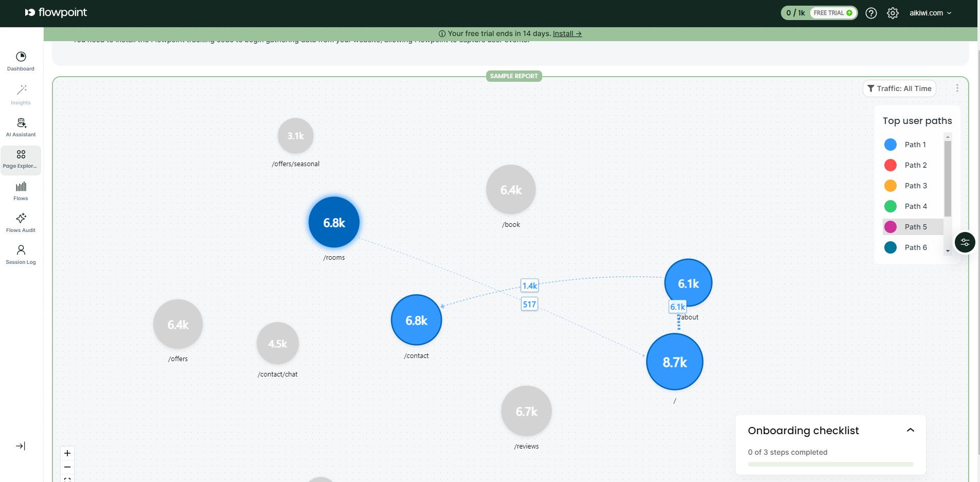The width and height of the screenshot is (980, 482).
Task: Open the three-dot report options menu
Action: coord(957,88)
